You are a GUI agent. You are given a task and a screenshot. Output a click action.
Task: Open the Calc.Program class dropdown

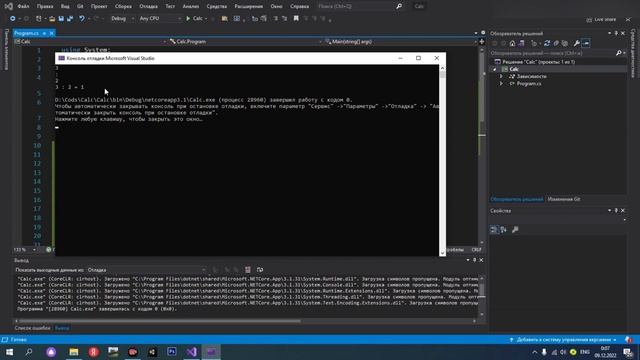click(x=245, y=42)
